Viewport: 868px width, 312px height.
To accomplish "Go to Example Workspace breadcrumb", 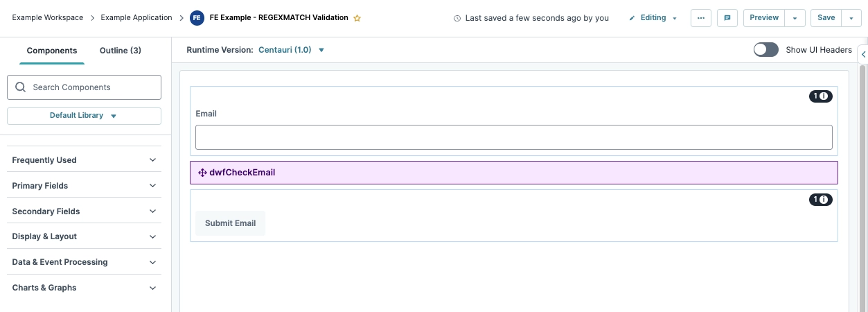I will point(48,18).
